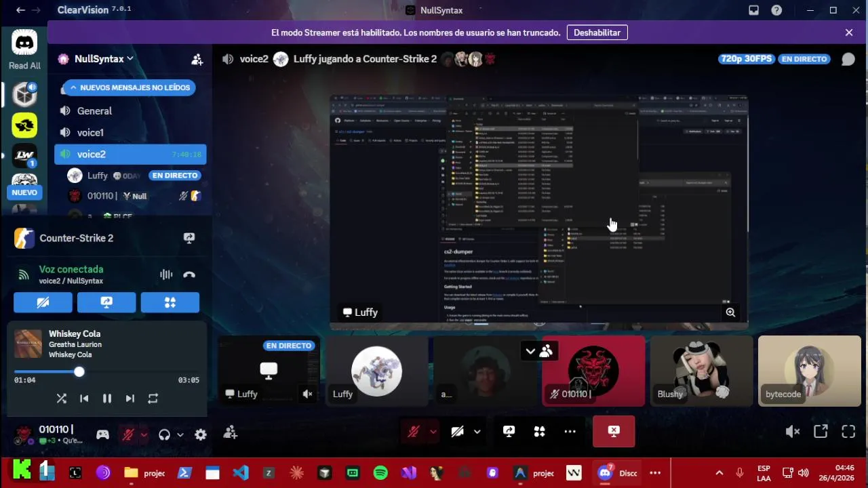Dismiss the Streamer mode notice banner
868x488 pixels.
pyautogui.click(x=849, y=33)
